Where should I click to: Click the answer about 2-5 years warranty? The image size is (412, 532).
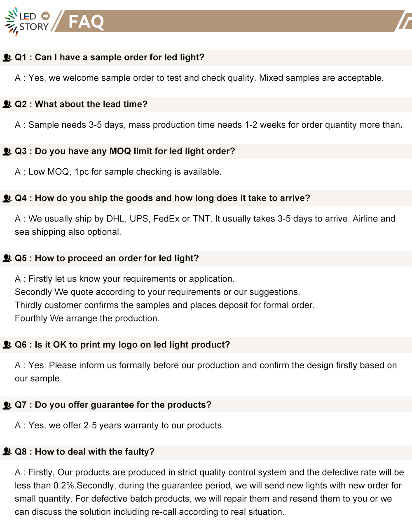coord(119,425)
